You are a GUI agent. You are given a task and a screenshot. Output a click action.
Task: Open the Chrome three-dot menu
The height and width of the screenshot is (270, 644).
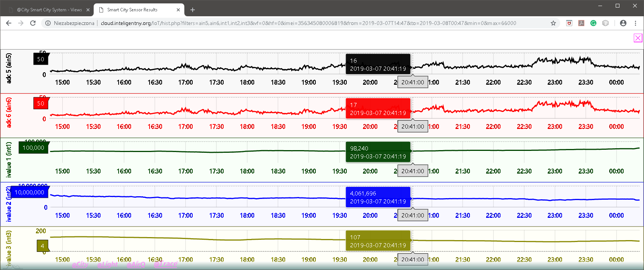pos(636,23)
